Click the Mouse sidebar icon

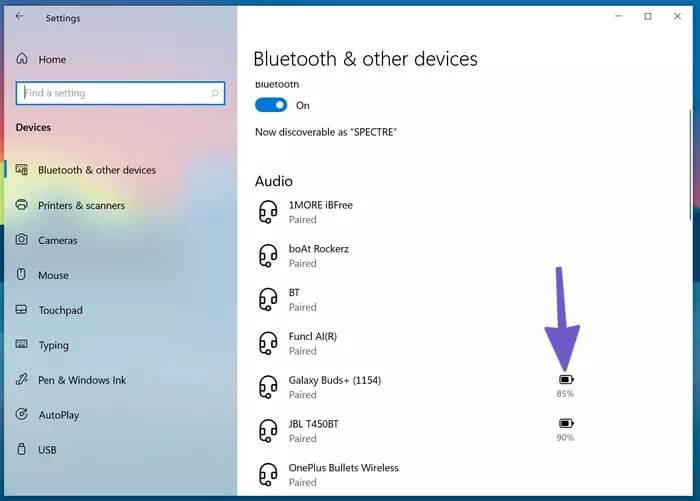click(x=21, y=274)
